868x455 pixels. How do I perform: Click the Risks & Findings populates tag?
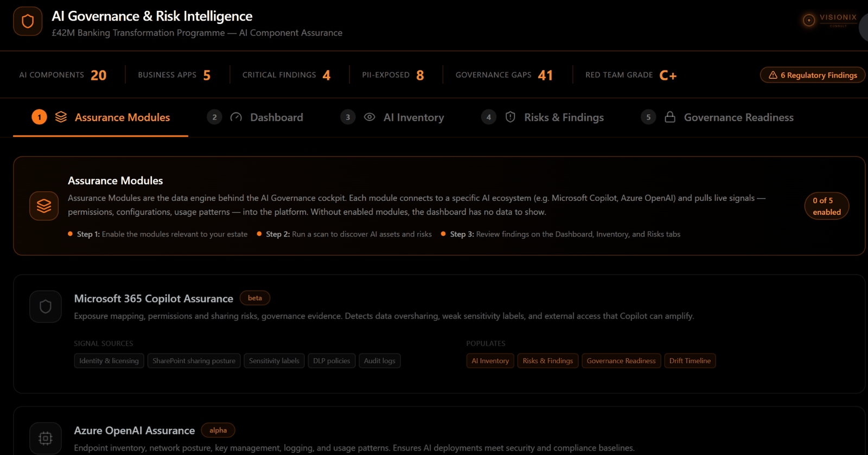(548, 361)
